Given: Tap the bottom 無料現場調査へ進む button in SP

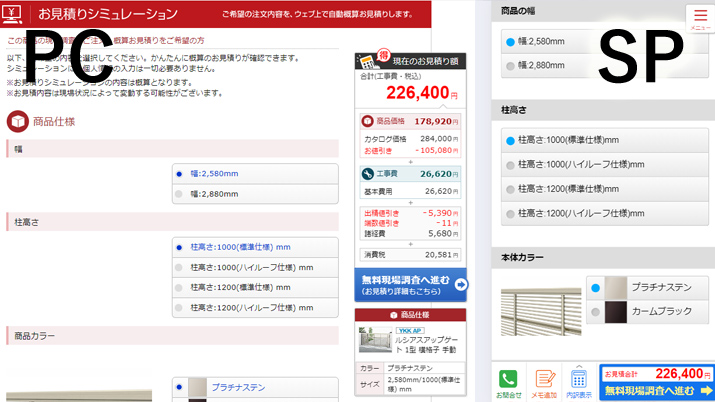Looking at the screenshot, I should coord(657,390).
